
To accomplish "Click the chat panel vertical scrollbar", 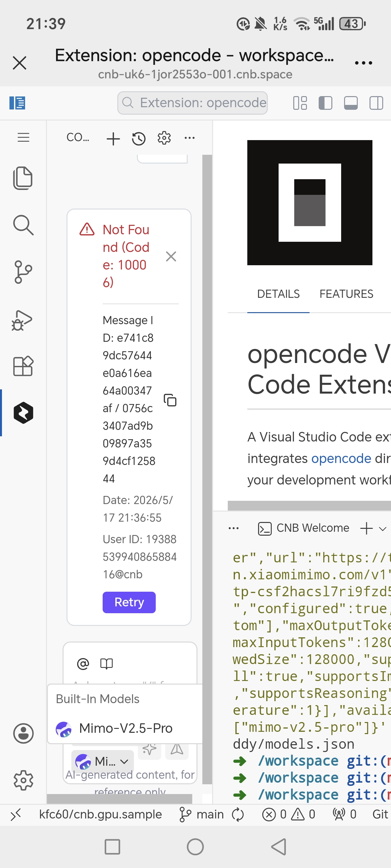I will pos(207,470).
